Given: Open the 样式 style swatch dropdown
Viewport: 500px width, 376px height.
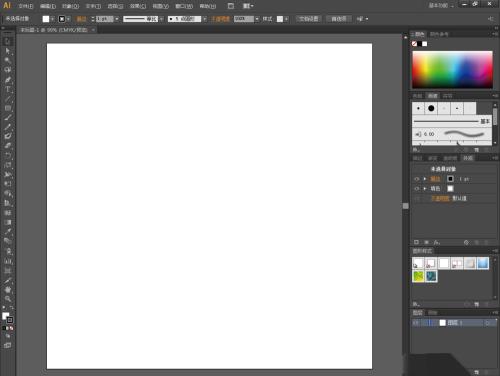Looking at the screenshot, I should pyautogui.click(x=286, y=19).
